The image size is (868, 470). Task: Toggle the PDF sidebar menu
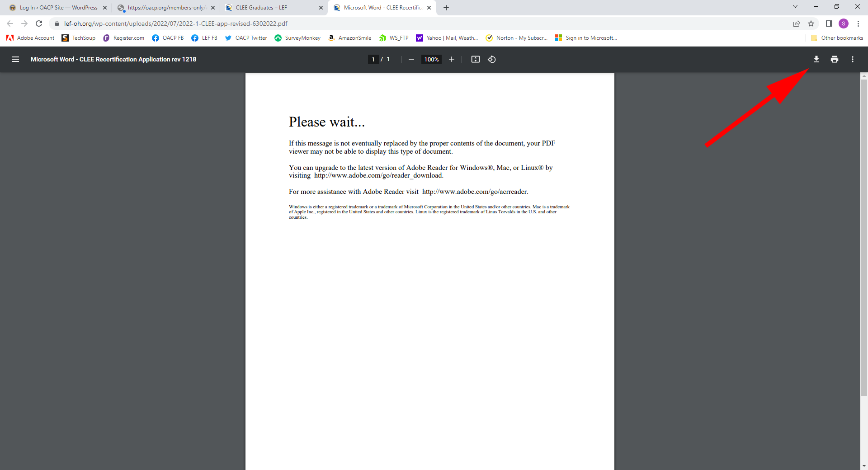[15, 59]
